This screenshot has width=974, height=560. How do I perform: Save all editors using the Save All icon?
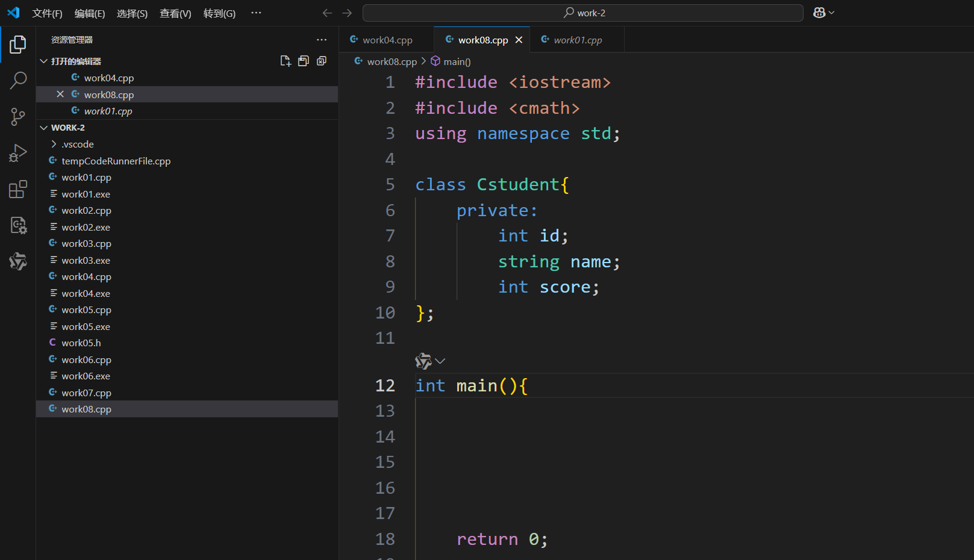pos(304,60)
